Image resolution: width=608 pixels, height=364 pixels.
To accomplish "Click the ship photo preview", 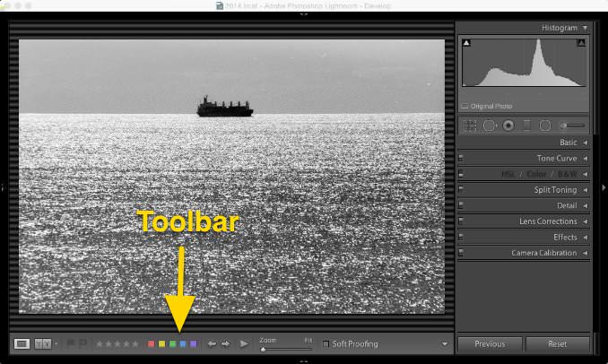I will (x=232, y=177).
